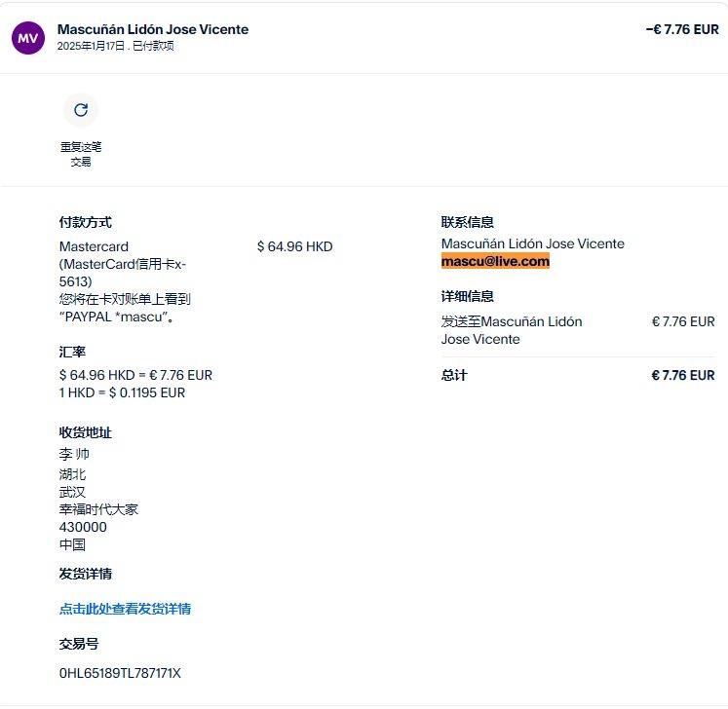Click the recipient name 李 帅
This screenshot has width=728, height=709.
tap(74, 455)
